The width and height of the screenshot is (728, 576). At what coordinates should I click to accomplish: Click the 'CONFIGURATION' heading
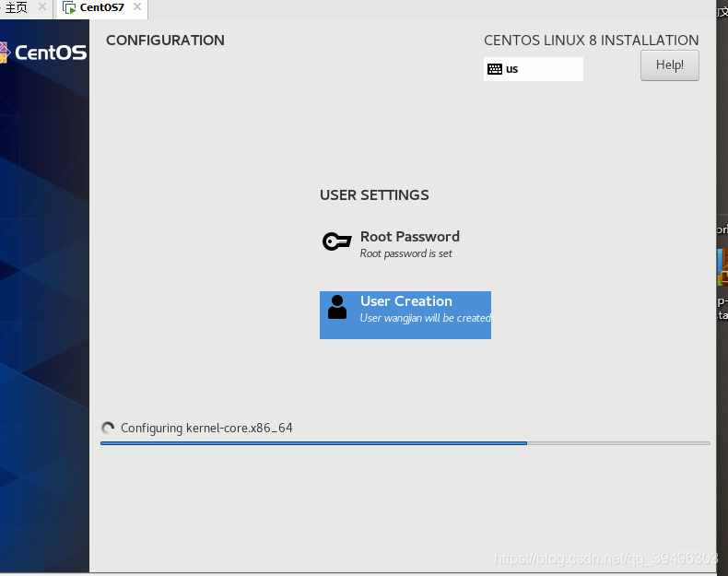(x=165, y=41)
